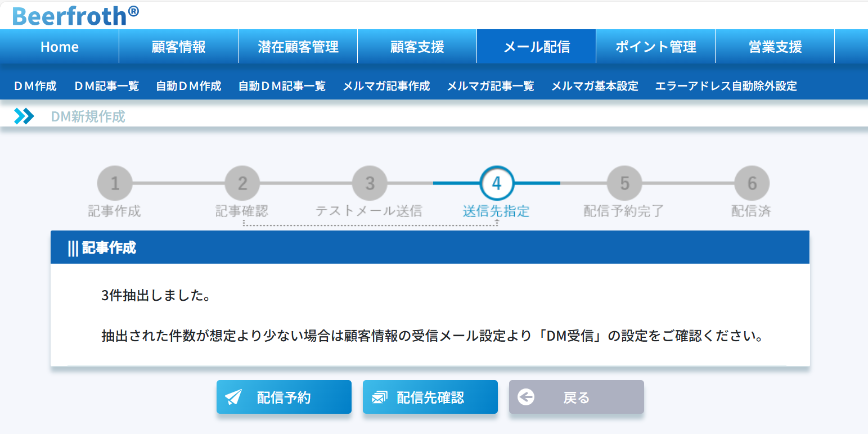Open DM記事一覧 in the submenu
The image size is (868, 434).
click(x=106, y=86)
